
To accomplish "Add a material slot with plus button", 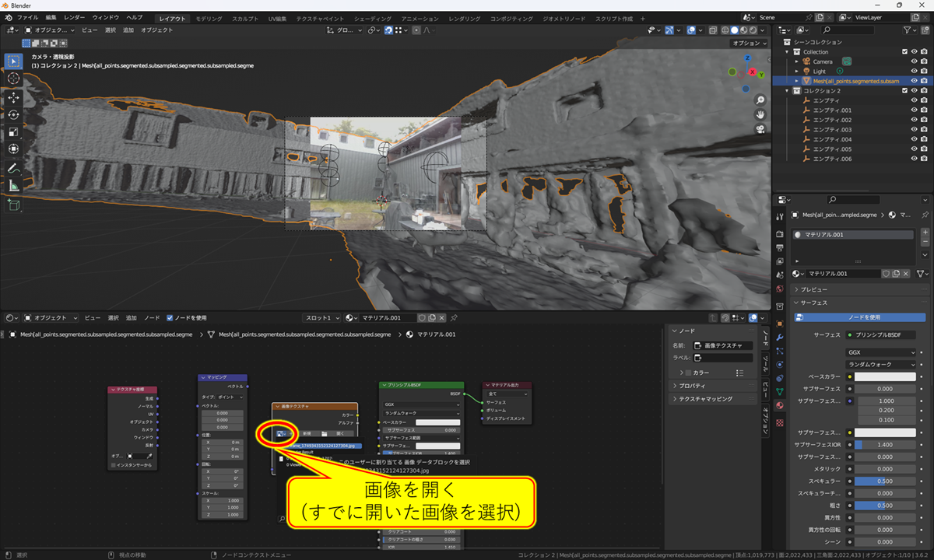I will click(x=924, y=233).
